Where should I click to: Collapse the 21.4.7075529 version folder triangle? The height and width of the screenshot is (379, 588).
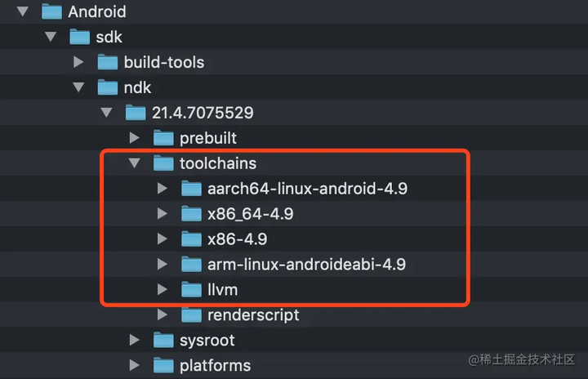pyautogui.click(x=106, y=113)
